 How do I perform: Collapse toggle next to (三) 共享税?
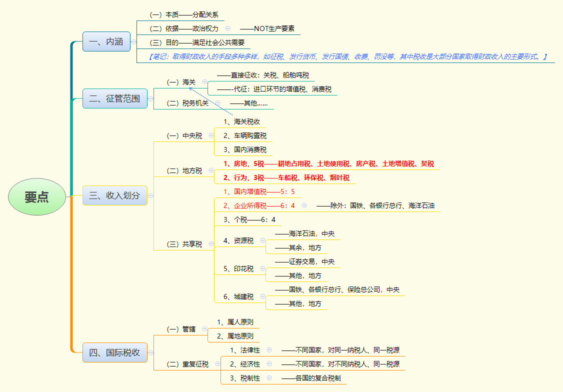(211, 243)
